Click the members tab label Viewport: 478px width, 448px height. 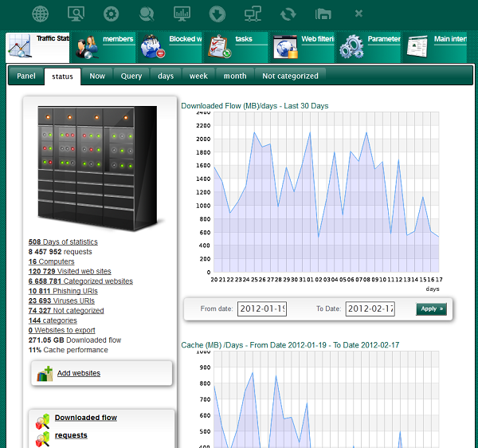coord(118,39)
